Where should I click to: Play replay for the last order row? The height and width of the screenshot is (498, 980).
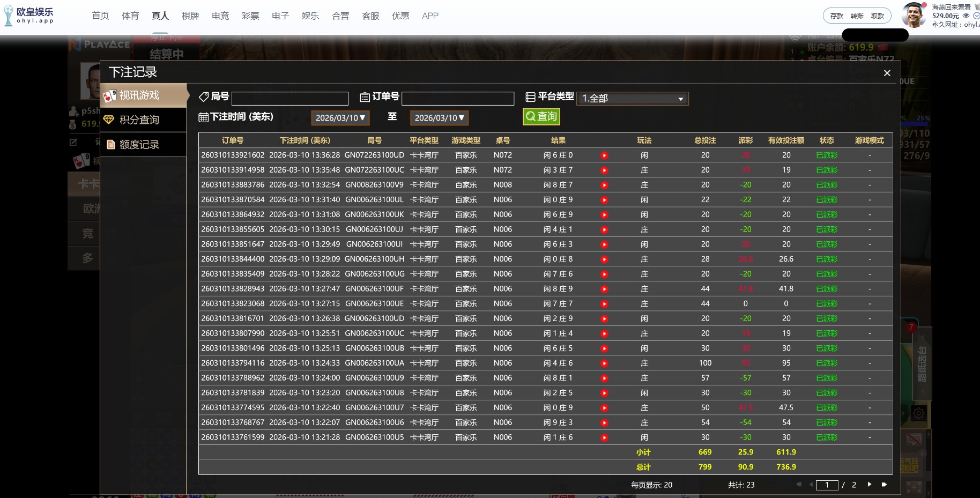pyautogui.click(x=604, y=438)
